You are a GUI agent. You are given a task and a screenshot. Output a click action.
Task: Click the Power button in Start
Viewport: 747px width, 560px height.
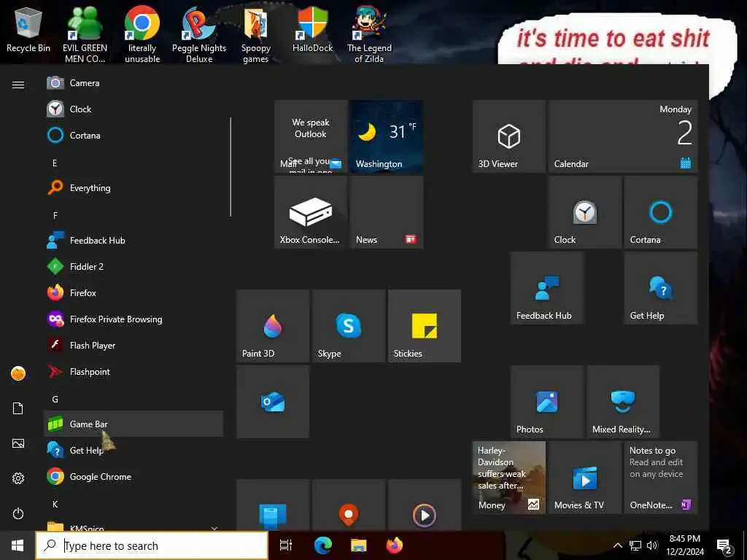coord(18,513)
